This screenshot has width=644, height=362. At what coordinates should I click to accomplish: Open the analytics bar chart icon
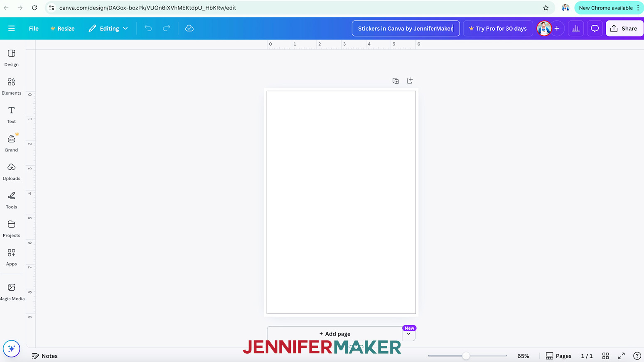[x=576, y=28]
